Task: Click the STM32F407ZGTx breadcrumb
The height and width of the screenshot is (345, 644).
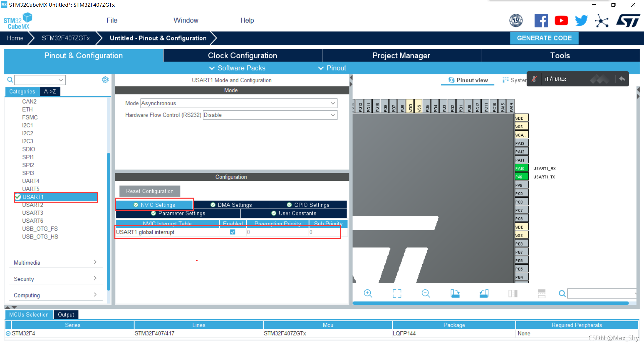Action: point(66,38)
